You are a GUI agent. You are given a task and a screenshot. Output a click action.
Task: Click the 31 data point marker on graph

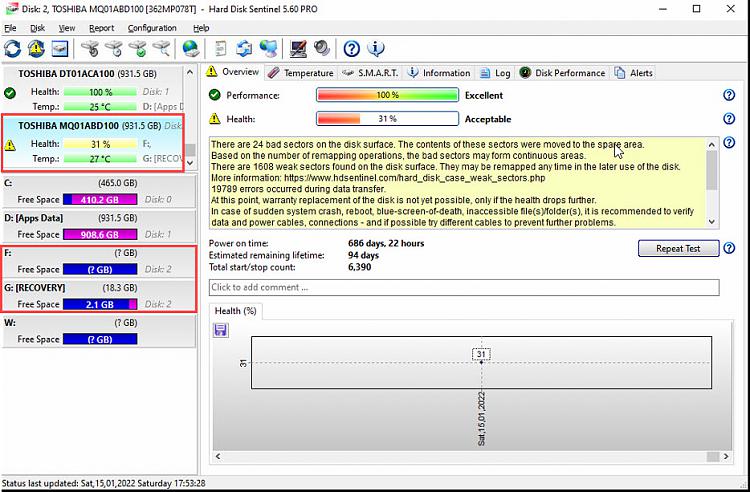[x=481, y=362]
